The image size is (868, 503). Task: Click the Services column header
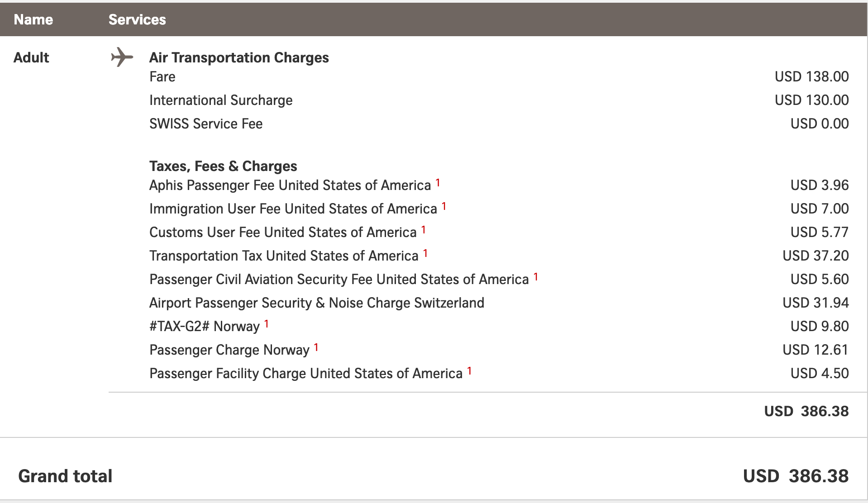(137, 19)
